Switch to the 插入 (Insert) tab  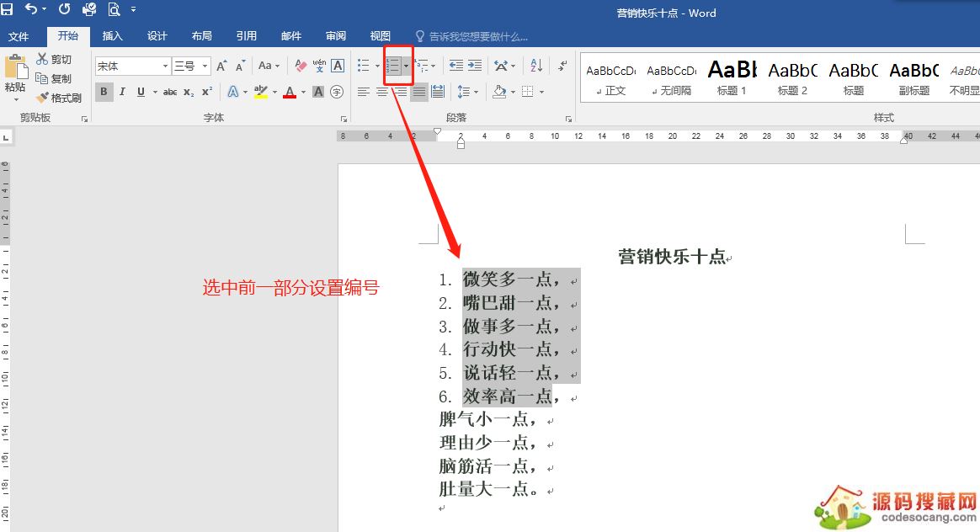[112, 36]
